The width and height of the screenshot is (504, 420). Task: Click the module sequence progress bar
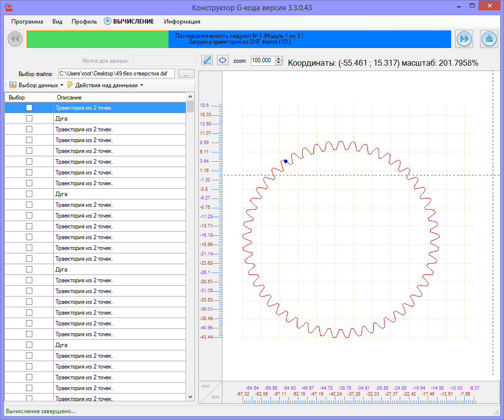[x=239, y=39]
